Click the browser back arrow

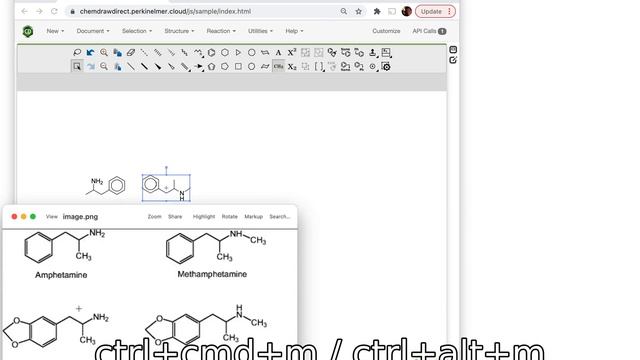click(24, 11)
